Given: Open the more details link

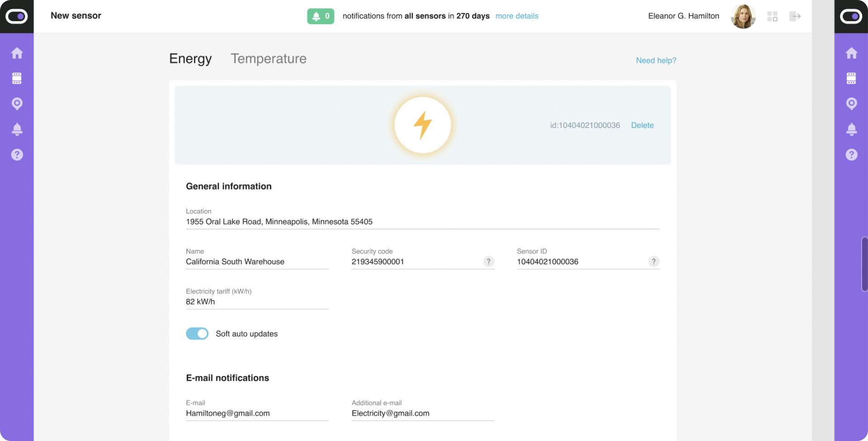Looking at the screenshot, I should click(517, 16).
